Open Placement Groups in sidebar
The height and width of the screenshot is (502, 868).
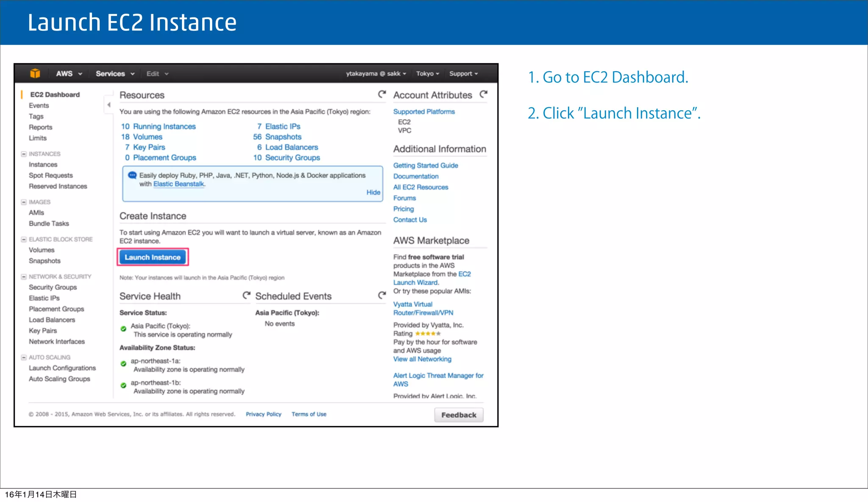pyautogui.click(x=56, y=309)
